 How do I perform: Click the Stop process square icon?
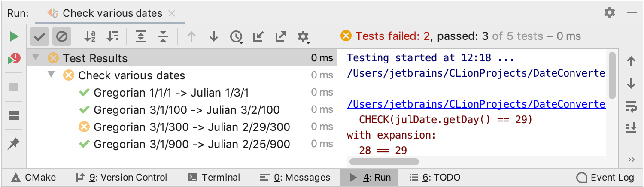[14, 87]
